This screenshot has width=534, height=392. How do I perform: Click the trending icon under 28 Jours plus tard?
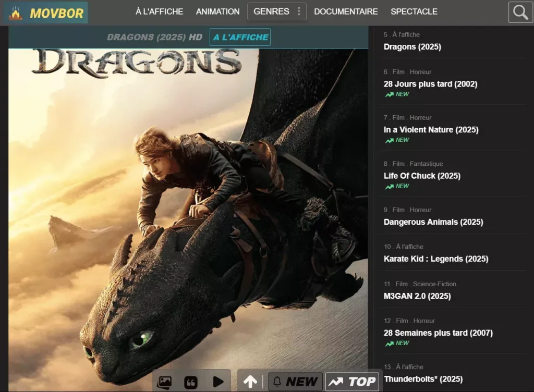389,95
